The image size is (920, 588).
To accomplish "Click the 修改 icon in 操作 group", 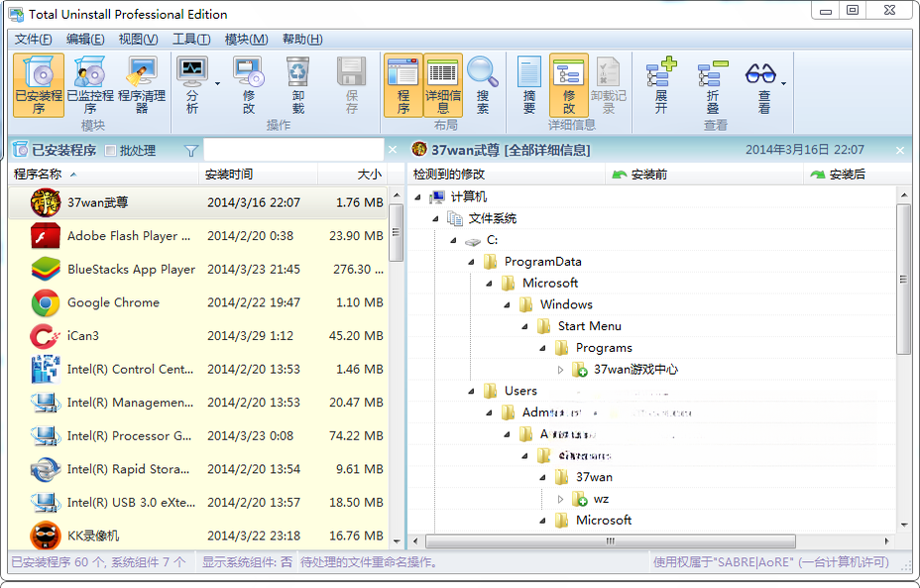I will [x=248, y=85].
